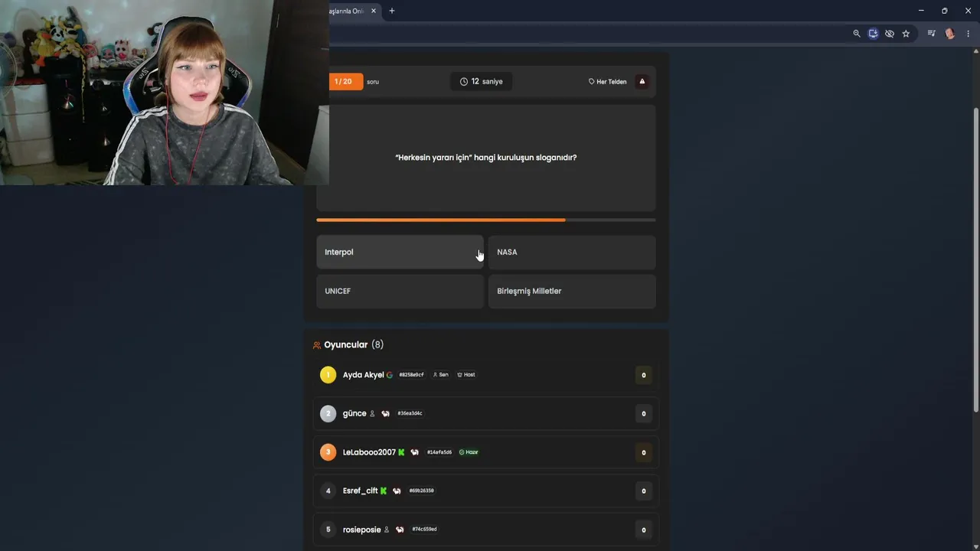980x551 pixels.
Task: Click the player name Esref_cift
Action: click(x=360, y=491)
